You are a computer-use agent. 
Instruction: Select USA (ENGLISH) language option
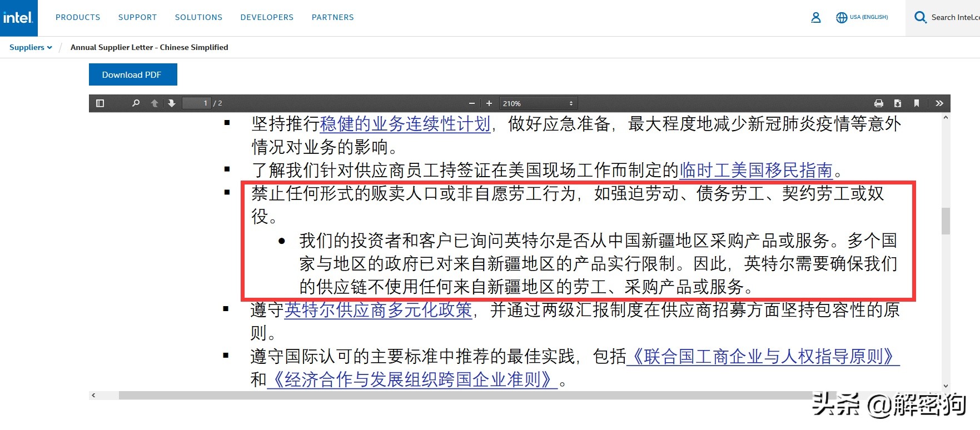[869, 17]
